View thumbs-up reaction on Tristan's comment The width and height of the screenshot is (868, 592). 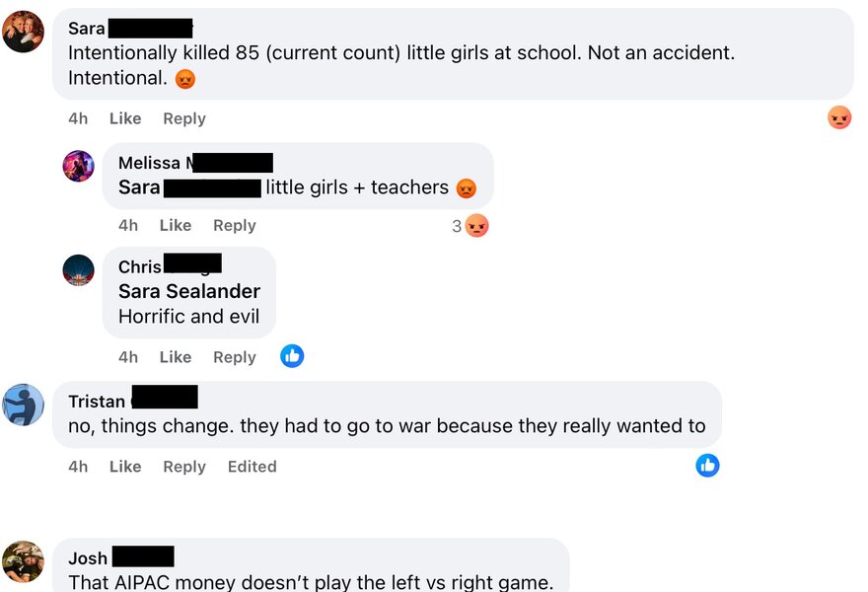707,465
